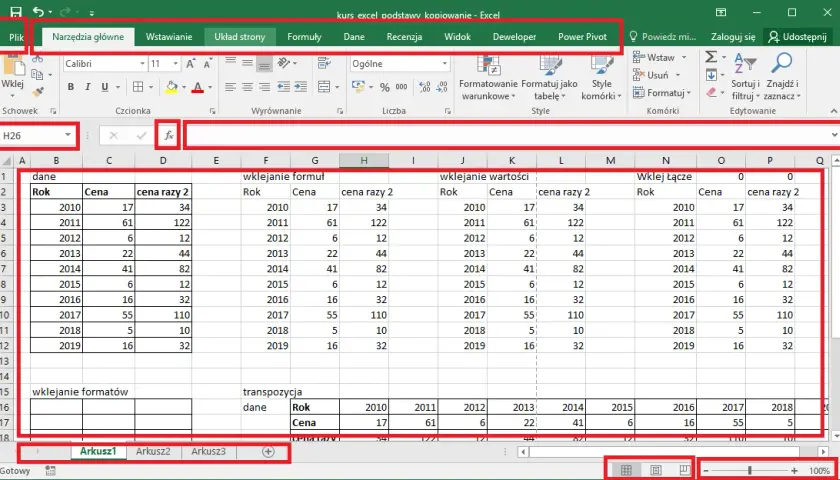Open Formatowanie warunkowe dropdown
The width and height of the screenshot is (840, 480).
click(x=489, y=78)
